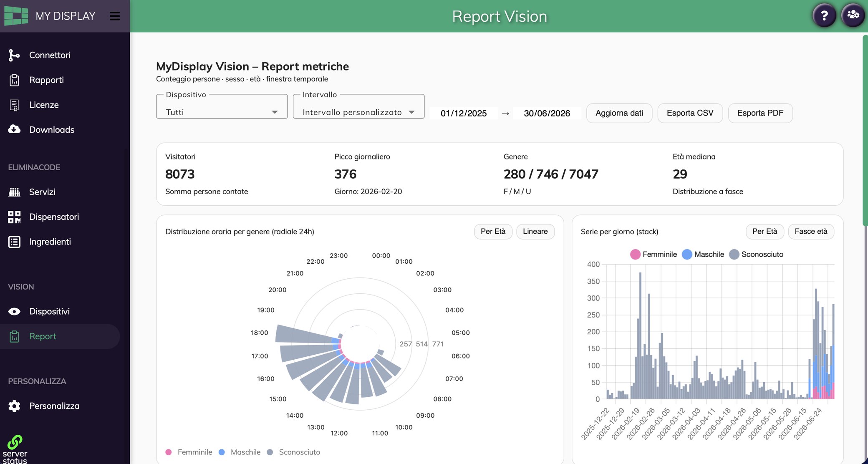Export report with Esporta PDF
Image resolution: width=868 pixels, height=464 pixels.
pos(760,113)
